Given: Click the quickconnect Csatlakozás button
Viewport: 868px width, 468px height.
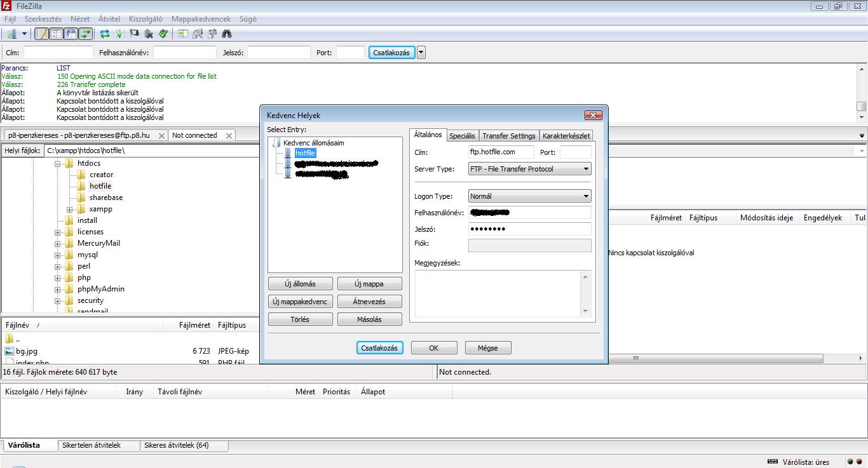Looking at the screenshot, I should (391, 53).
